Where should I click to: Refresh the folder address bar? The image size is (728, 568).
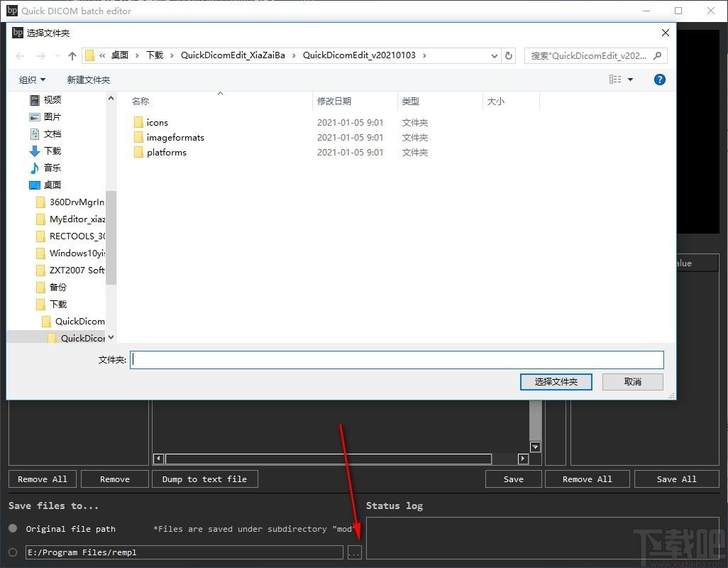click(509, 55)
